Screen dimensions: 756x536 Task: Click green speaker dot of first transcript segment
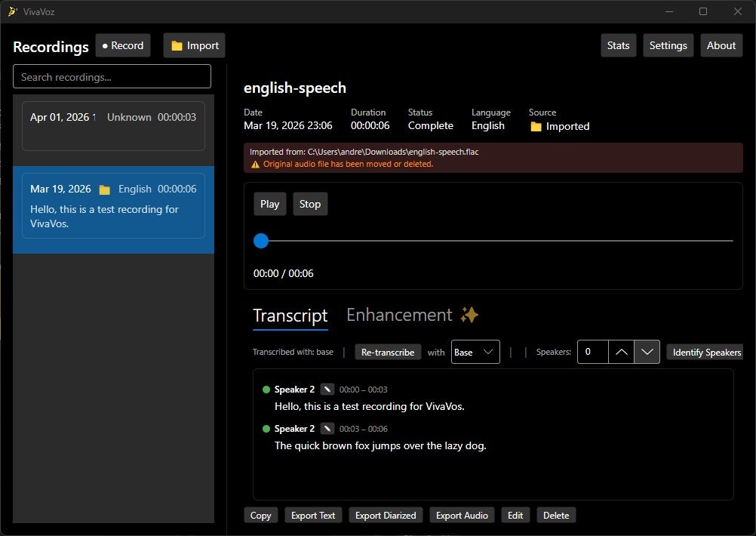pos(266,390)
